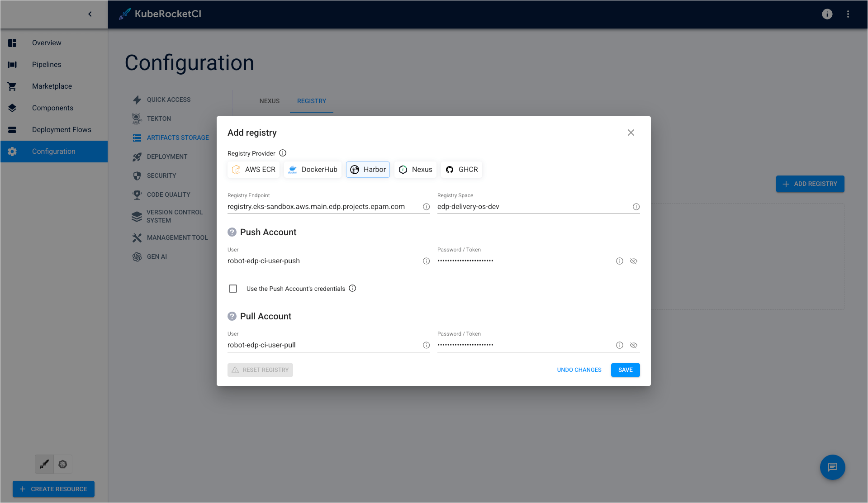The width and height of the screenshot is (868, 503).
Task: Click Registry Space info icon
Action: [636, 207]
